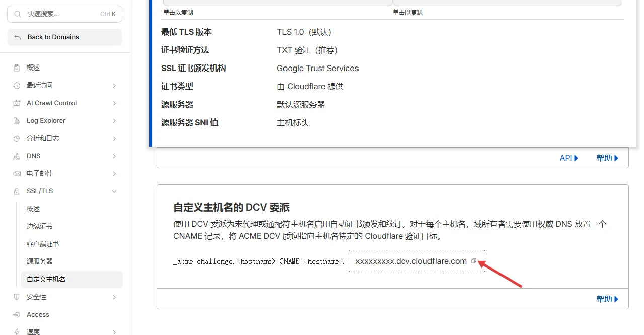Click the API link above the panel
Viewport: 644px width, 335px height.
[567, 158]
